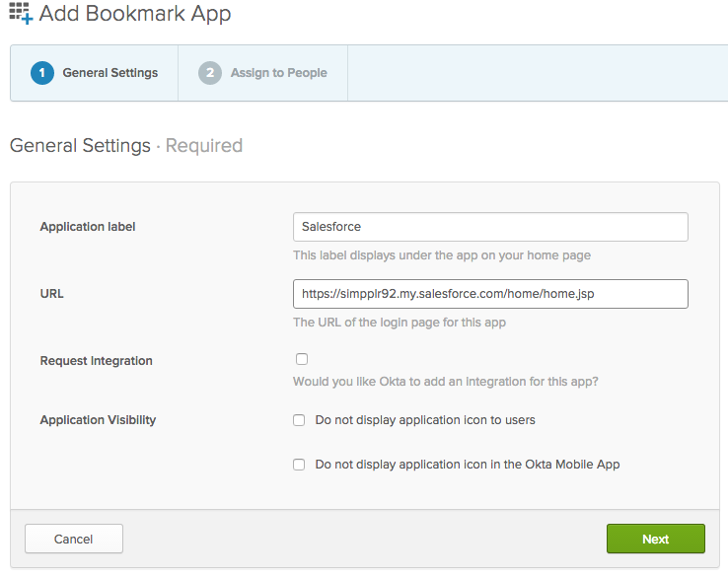Viewport: 728px width, 578px height.
Task: Click the Add Bookmark App grid icon
Action: tap(21, 13)
